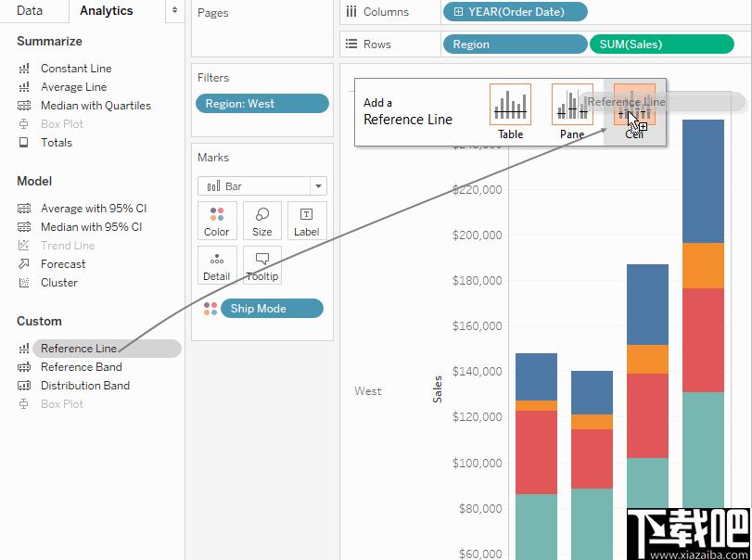Select the Analytics tab
The width and height of the screenshot is (752, 560).
tap(106, 10)
